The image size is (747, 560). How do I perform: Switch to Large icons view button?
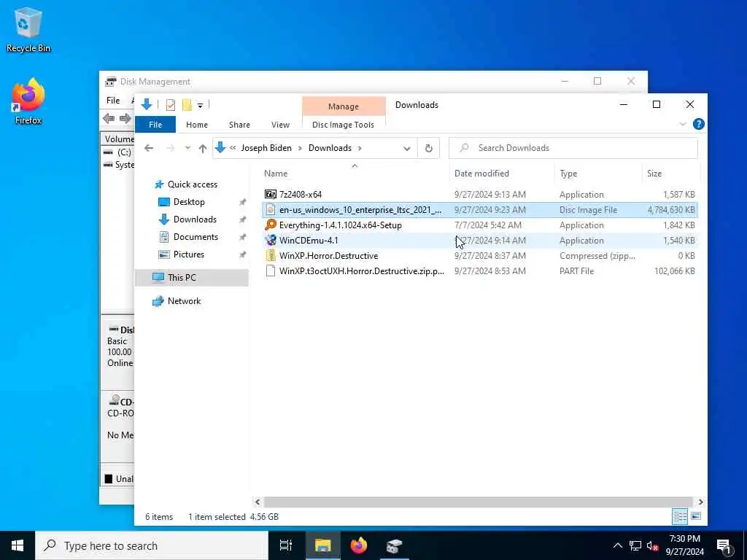(x=695, y=516)
